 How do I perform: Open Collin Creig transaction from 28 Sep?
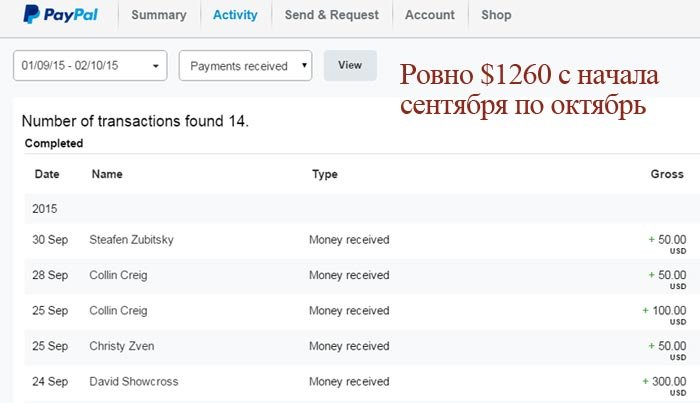(x=362, y=276)
